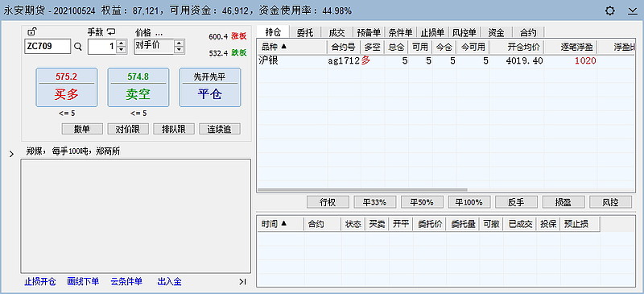Select the 沪银 position row
Viewport: 644px width, 294px height.
(447, 61)
